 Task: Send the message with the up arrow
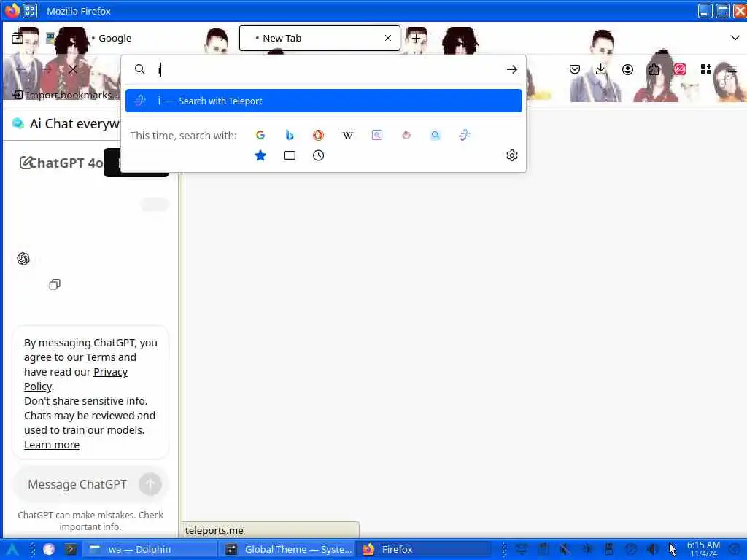point(150,484)
